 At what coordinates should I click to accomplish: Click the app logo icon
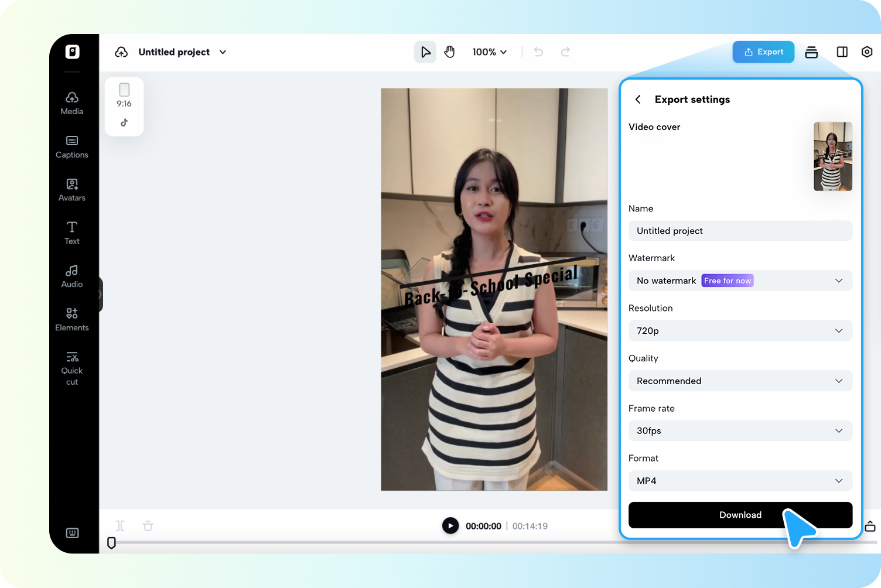click(72, 52)
